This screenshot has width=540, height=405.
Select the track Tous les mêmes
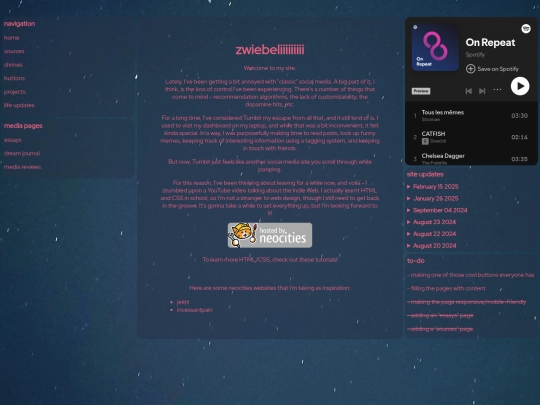443,112
